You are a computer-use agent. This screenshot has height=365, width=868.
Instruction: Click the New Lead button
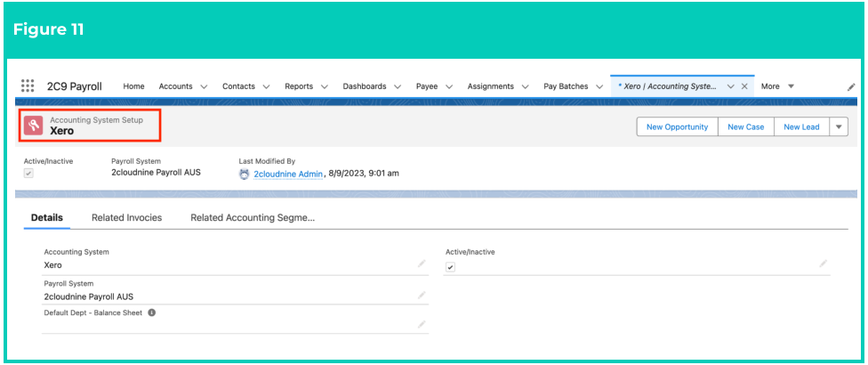[x=801, y=126]
